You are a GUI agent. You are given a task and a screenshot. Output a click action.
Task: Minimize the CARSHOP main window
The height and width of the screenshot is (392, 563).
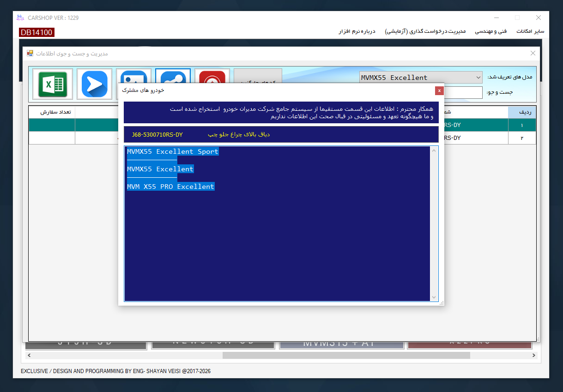tap(496, 18)
